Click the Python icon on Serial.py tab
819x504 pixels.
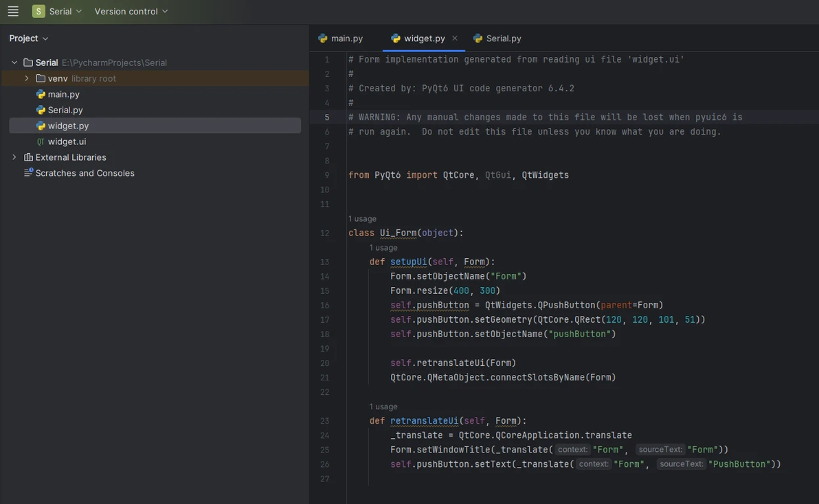coord(478,38)
